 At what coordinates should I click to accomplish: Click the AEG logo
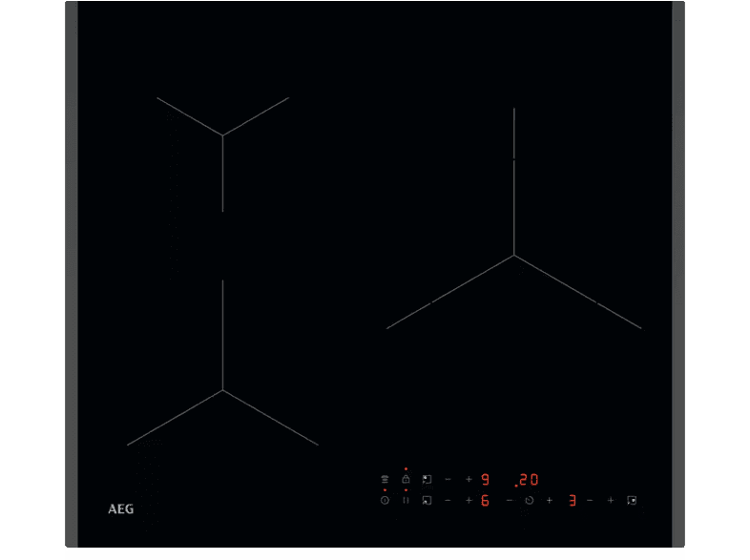pyautogui.click(x=120, y=508)
